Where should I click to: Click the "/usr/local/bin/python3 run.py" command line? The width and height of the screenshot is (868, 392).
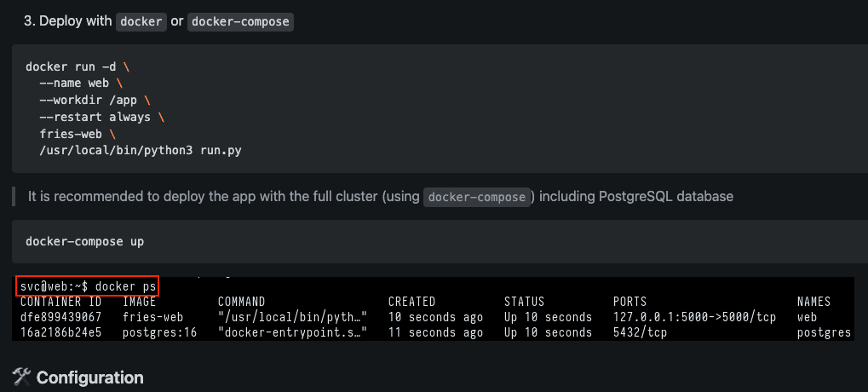point(141,150)
